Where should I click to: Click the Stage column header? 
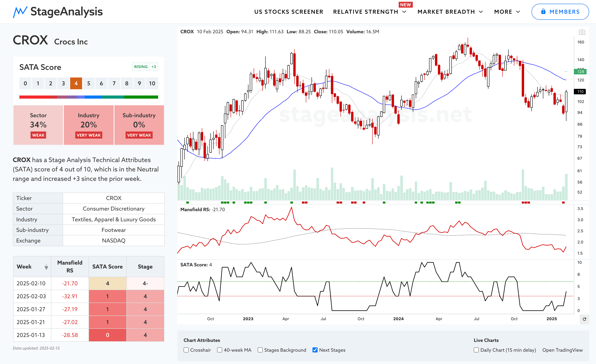point(145,266)
